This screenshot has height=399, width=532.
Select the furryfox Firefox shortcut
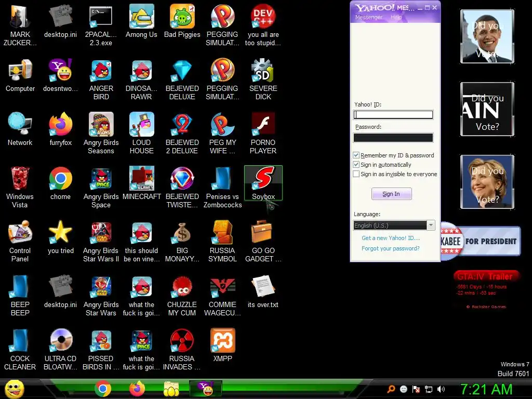click(60, 129)
